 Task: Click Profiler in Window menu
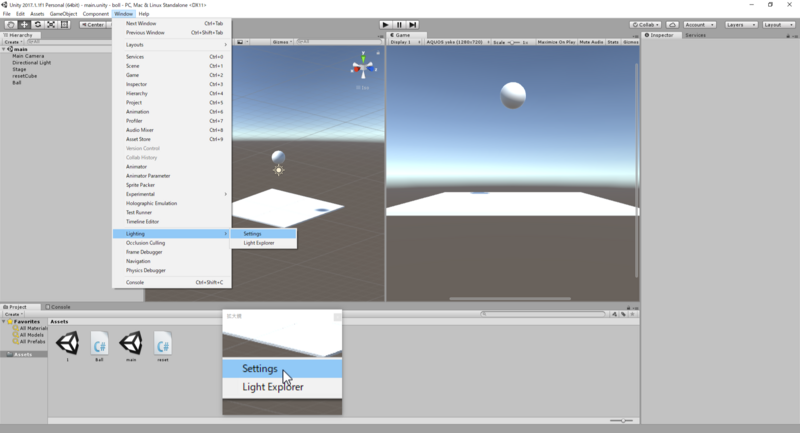[x=171, y=120]
